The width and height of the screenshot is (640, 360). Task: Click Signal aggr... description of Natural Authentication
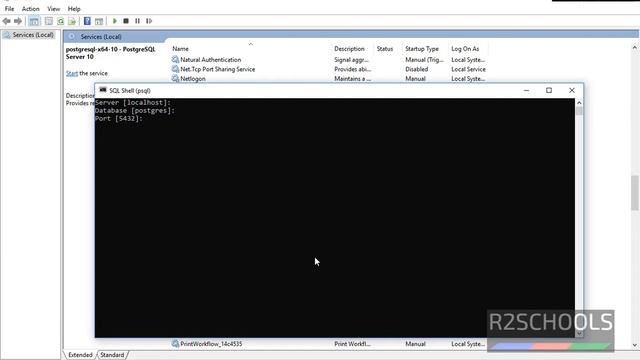pyautogui.click(x=351, y=60)
